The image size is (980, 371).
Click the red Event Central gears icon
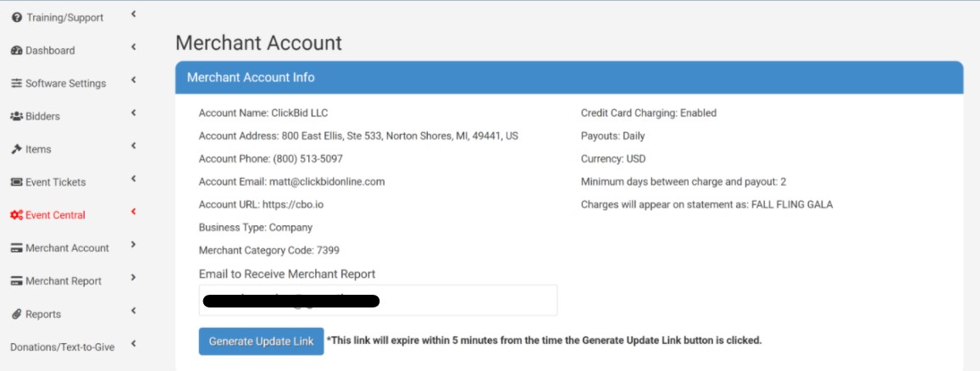coord(17,215)
